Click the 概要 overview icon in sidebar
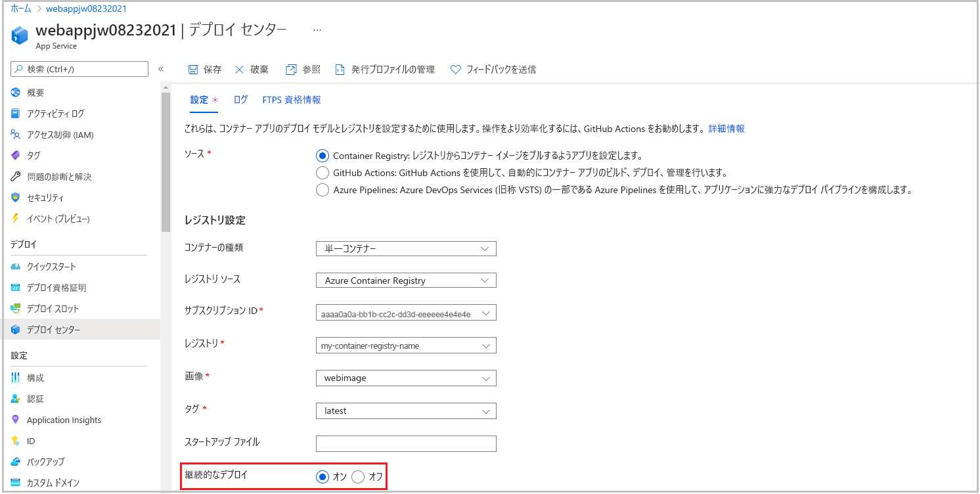Screen dimensions: 980x494 tap(16, 93)
